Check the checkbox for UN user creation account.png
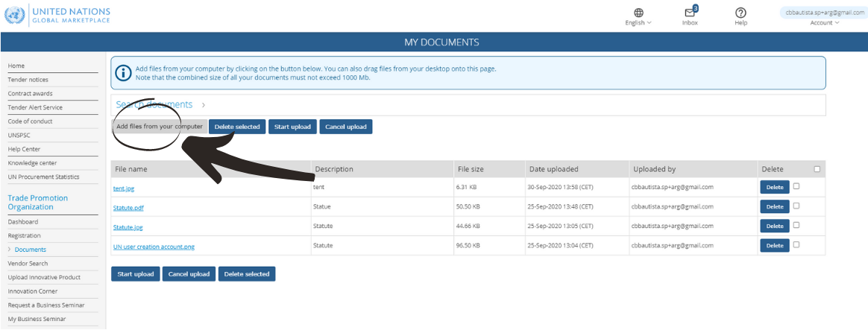The image size is (868, 330). (x=796, y=244)
